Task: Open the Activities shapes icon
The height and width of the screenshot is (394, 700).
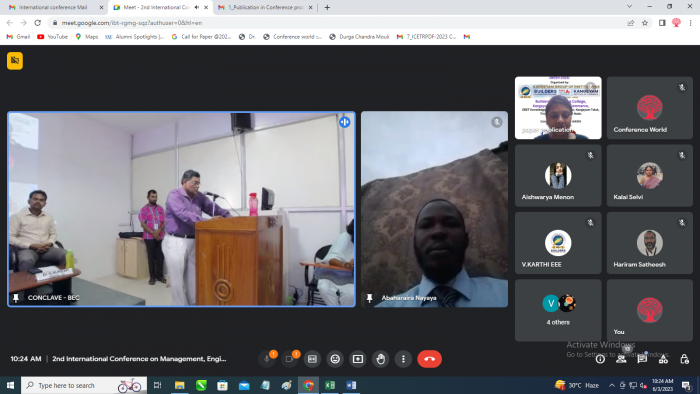Action: click(x=663, y=359)
